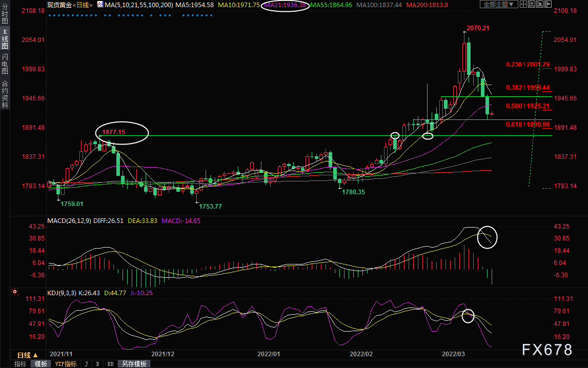Click the MACD(26,12,9) indicator label
588x368 pixels.
69,221
